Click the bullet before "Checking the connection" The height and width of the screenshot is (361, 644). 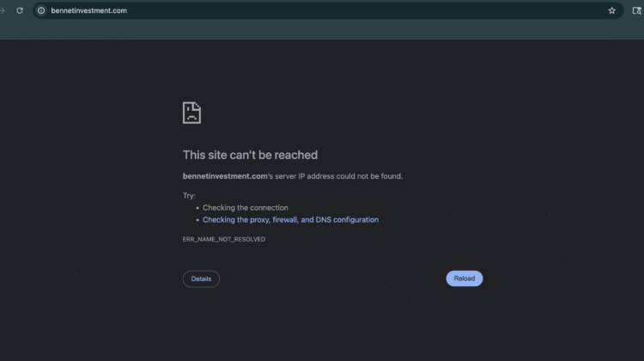pyautogui.click(x=197, y=208)
